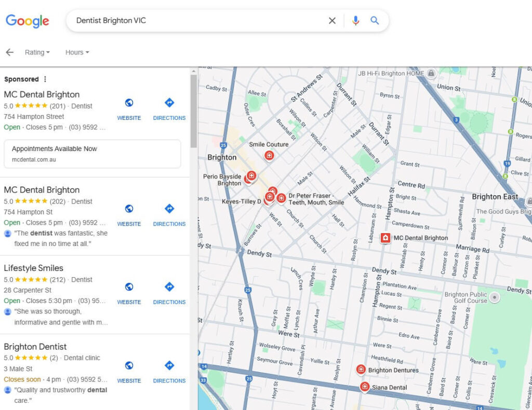Screen dimensions: 532x410
Task: Click the Brighton Public Golf Course map marker
Action: pos(495,297)
